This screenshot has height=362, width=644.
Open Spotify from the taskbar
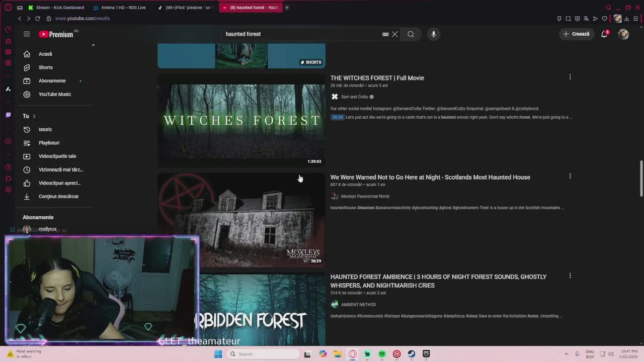(x=382, y=354)
